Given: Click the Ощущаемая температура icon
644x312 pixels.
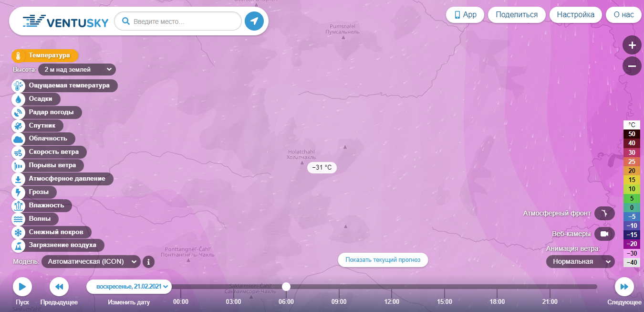Looking at the screenshot, I should (18, 86).
